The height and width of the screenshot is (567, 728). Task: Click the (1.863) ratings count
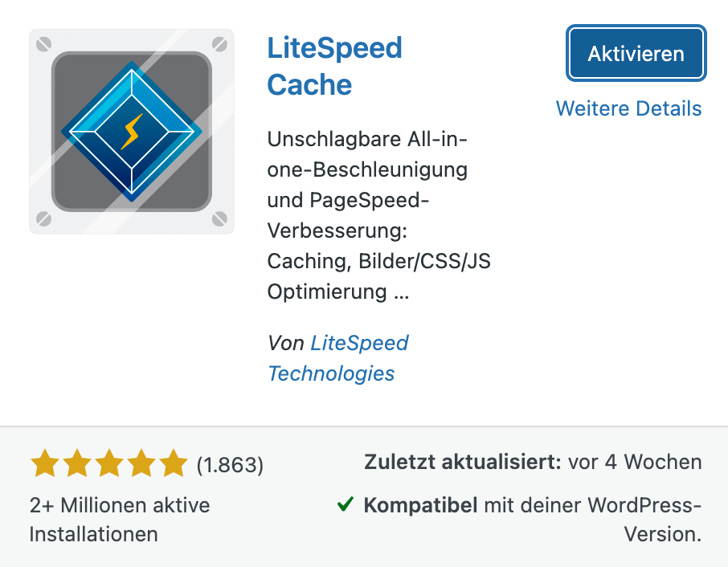click(x=230, y=465)
